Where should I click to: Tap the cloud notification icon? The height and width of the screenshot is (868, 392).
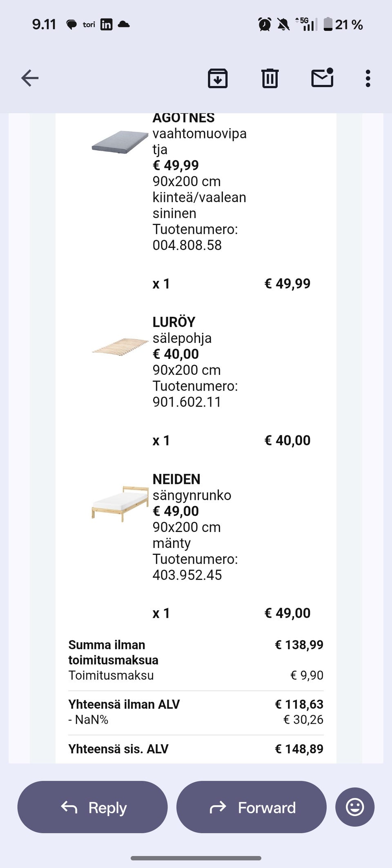(124, 24)
